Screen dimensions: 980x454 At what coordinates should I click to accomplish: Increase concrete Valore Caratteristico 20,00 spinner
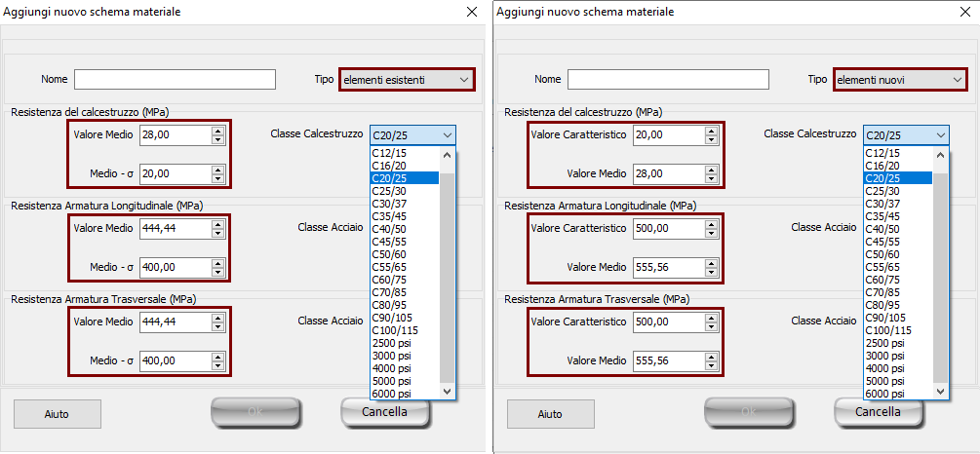tap(711, 131)
